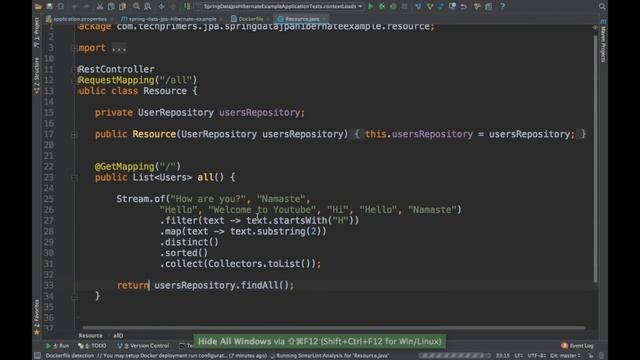Screen dimensions: 640x360
Task: Expand the folded Resource constructor body
Action: pyautogui.click(x=74, y=134)
